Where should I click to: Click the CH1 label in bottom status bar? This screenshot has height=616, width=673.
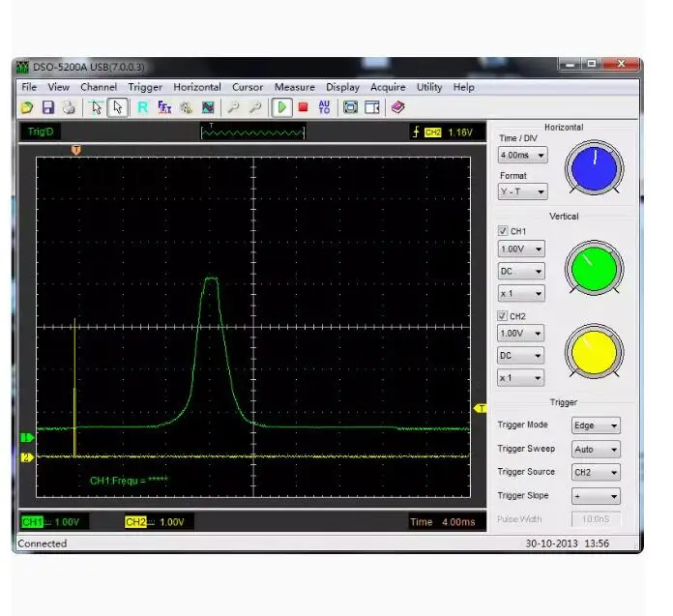pos(33,522)
